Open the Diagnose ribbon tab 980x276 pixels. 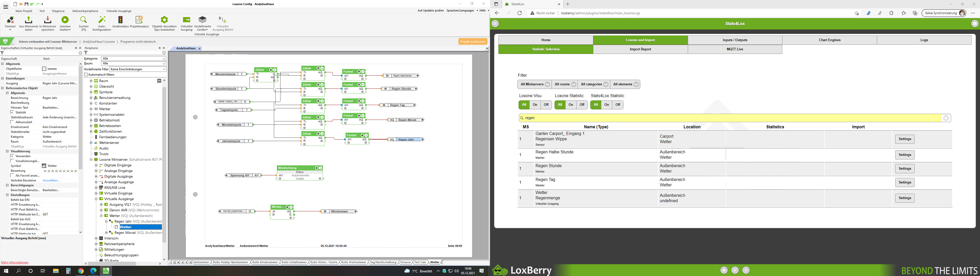[x=58, y=11]
